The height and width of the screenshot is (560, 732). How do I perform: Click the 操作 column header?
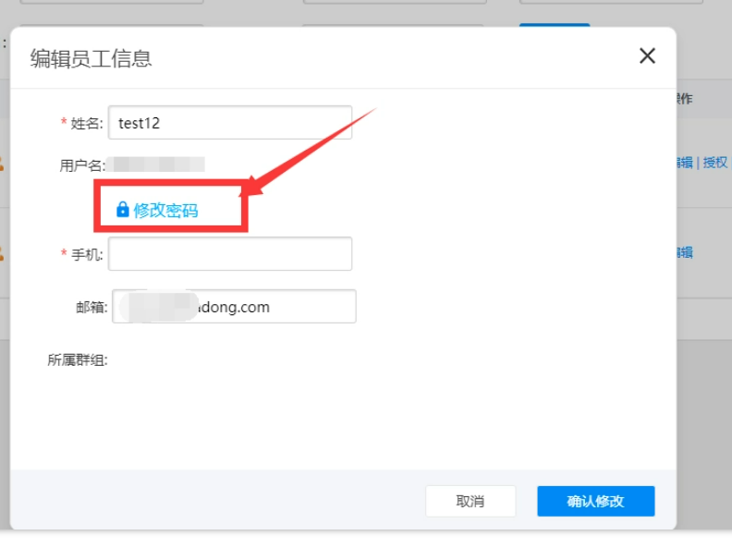(684, 99)
